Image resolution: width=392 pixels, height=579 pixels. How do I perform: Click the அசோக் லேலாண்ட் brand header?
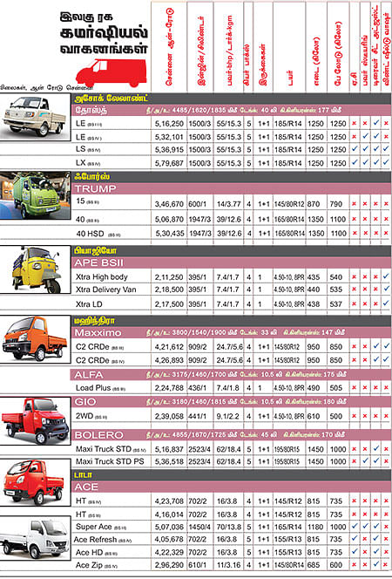(x=111, y=99)
